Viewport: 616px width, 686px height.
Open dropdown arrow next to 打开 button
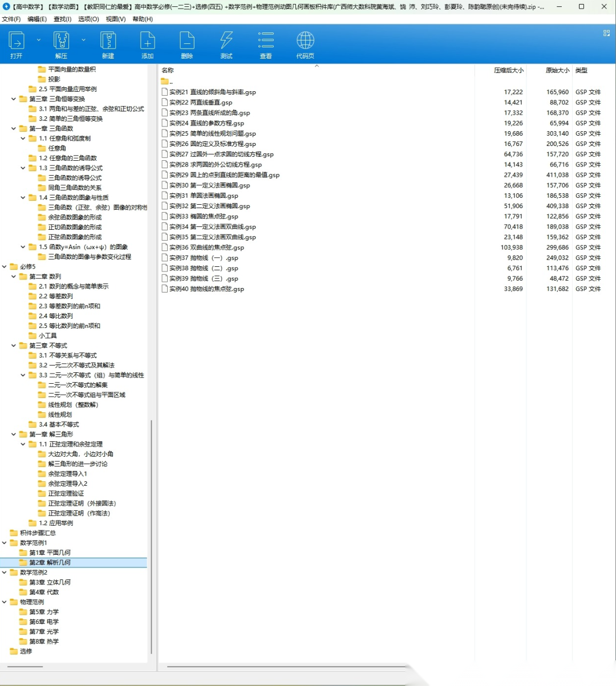coord(39,40)
